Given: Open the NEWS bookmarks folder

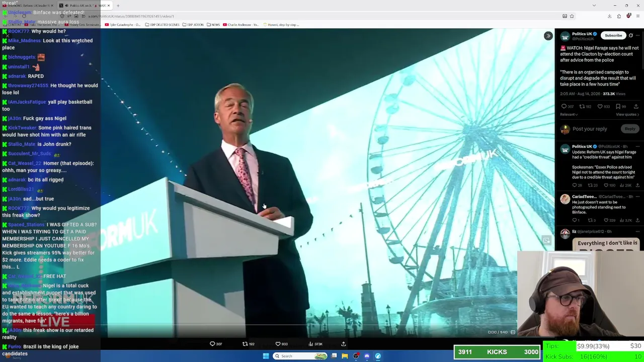Looking at the screenshot, I should tap(213, 25).
